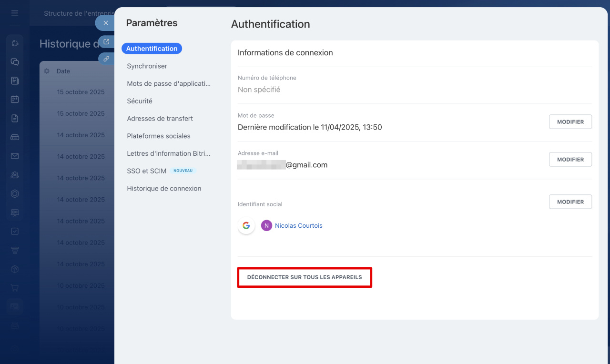Screen dimensions: 610x364
Task: Click the Google social account icon
Action: pos(246,226)
